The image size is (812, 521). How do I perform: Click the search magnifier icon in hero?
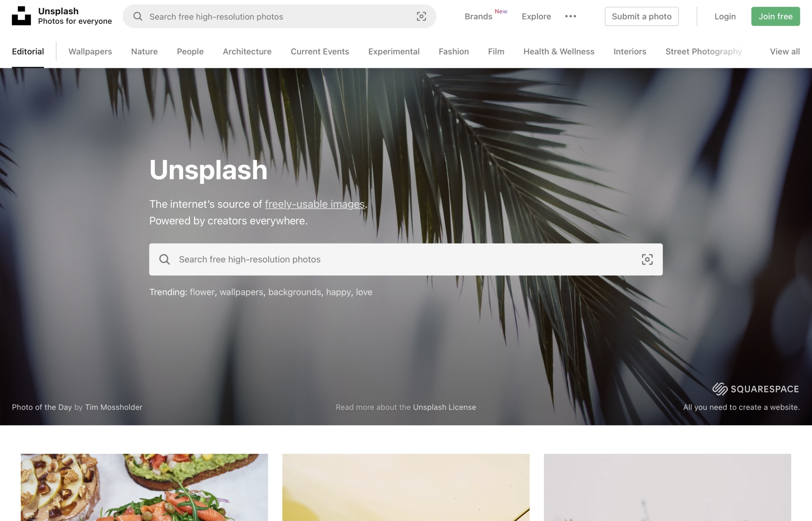[165, 259]
